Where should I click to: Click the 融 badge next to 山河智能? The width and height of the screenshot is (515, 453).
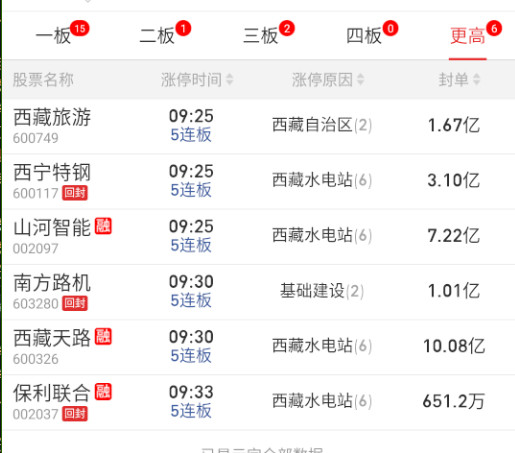103,226
